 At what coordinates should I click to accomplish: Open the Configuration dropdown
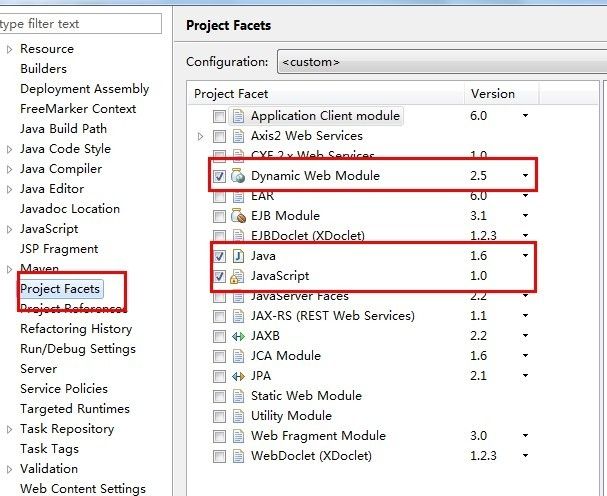(440, 62)
